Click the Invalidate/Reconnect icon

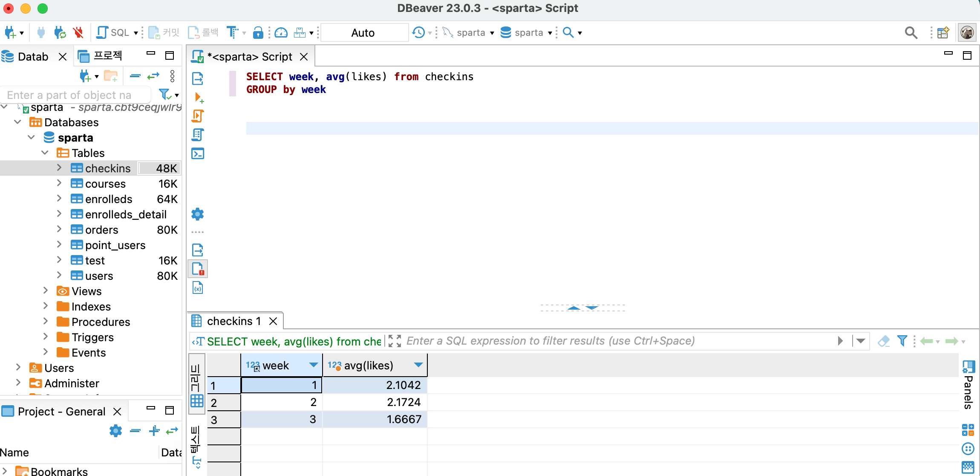[x=60, y=33]
